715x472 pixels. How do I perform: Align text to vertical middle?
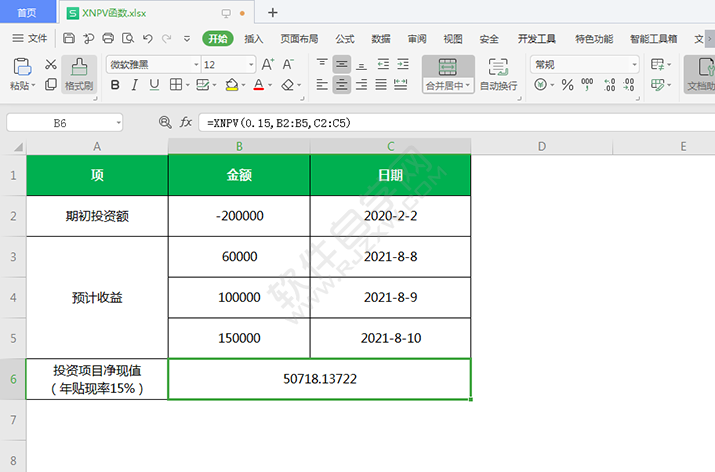342,64
